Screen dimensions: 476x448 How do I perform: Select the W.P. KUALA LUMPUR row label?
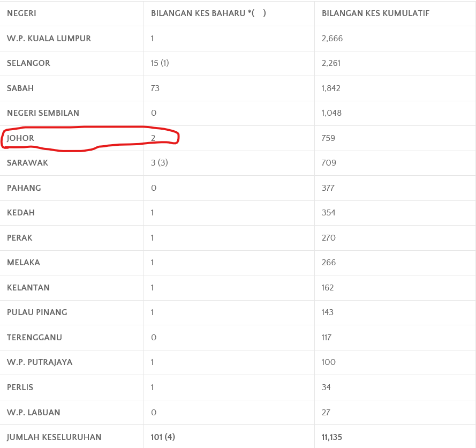point(49,39)
